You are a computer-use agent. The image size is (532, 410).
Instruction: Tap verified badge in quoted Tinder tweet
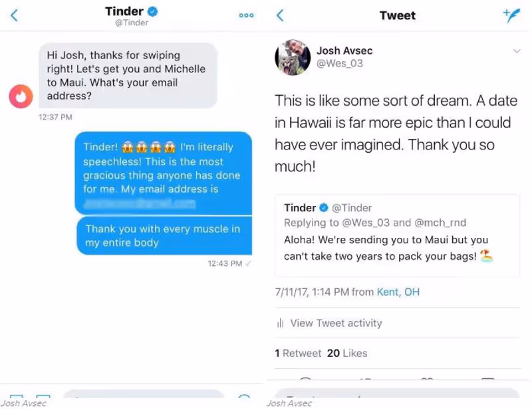coord(324,208)
